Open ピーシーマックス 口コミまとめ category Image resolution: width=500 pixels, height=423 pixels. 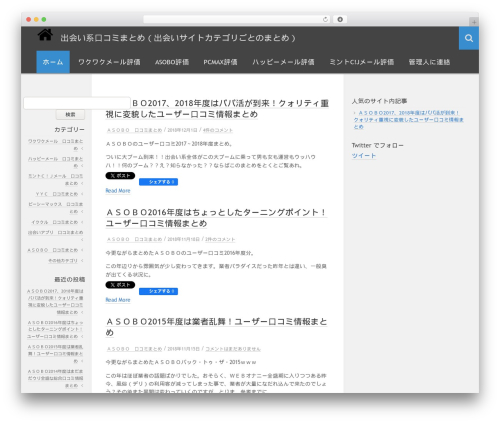coord(56,208)
